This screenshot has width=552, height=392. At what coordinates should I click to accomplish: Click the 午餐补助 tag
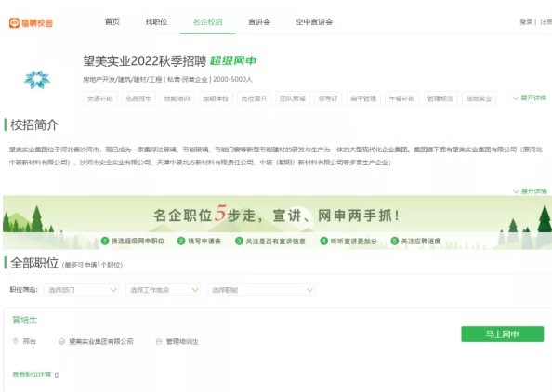(402, 98)
